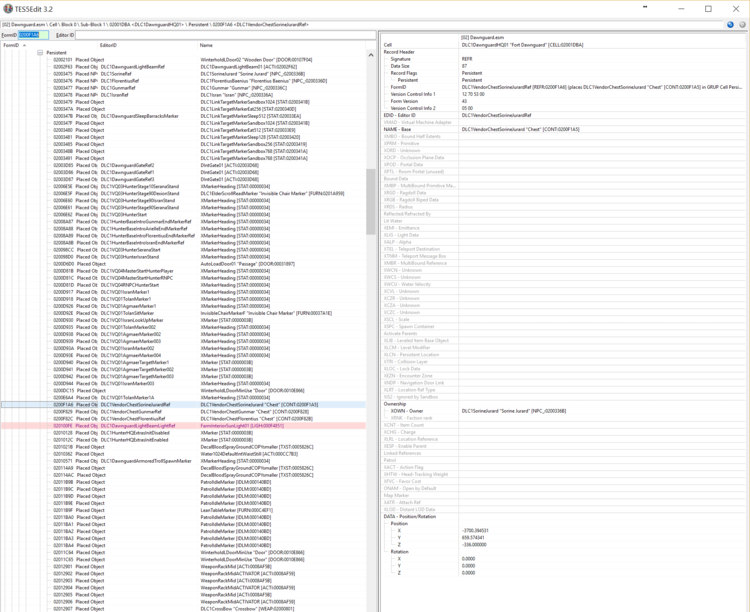
Task: Click the Record Header row
Action: [564, 52]
